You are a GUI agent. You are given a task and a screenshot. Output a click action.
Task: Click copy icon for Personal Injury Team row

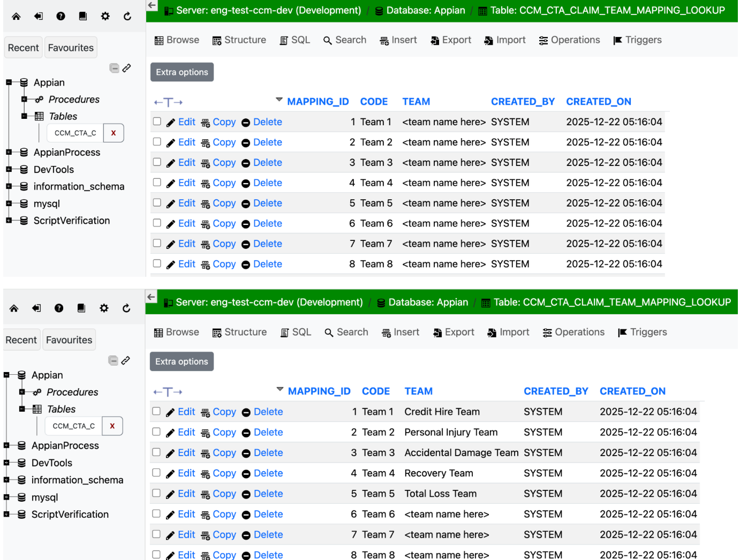[206, 433]
